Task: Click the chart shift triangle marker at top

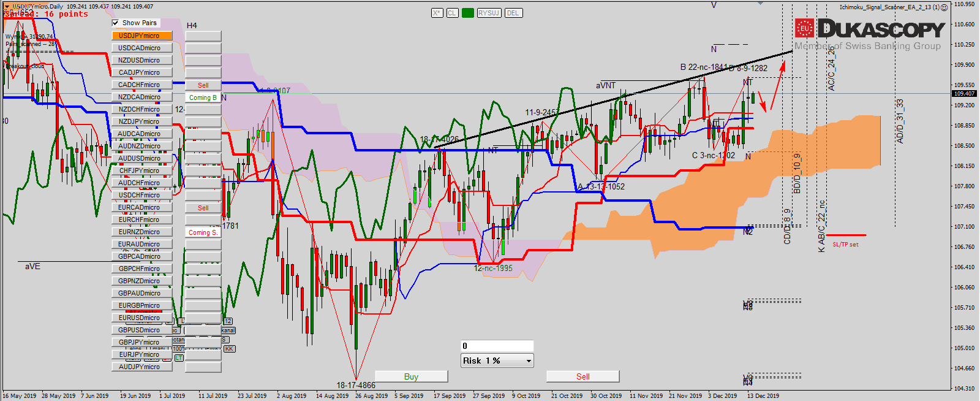Action: [x=761, y=3]
